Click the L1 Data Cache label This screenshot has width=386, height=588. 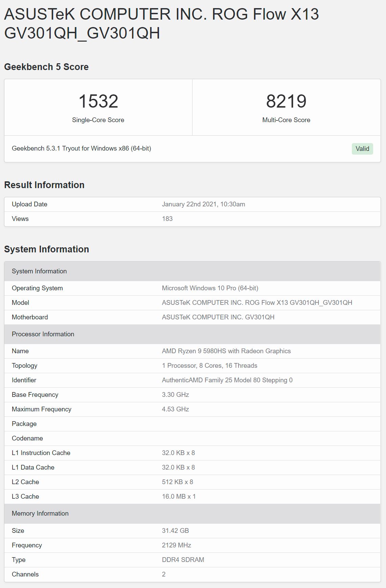(33, 468)
